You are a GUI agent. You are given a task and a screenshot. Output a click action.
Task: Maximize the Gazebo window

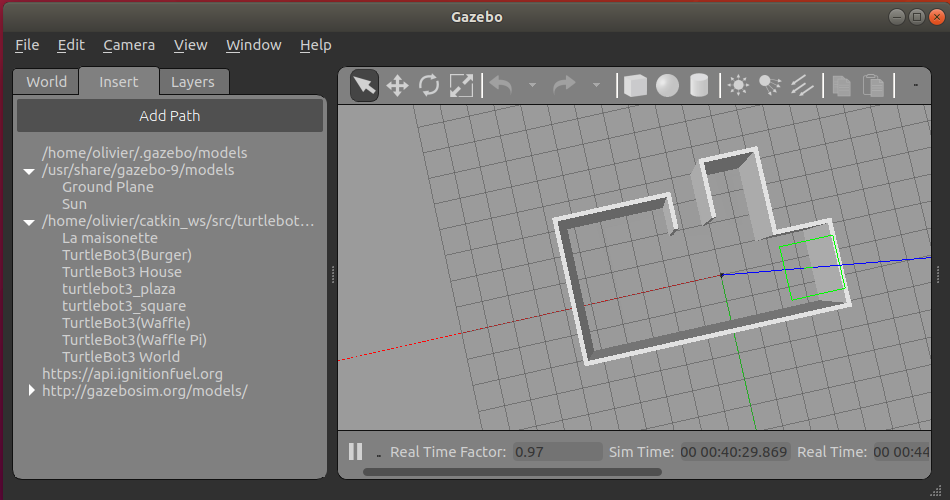[917, 17]
